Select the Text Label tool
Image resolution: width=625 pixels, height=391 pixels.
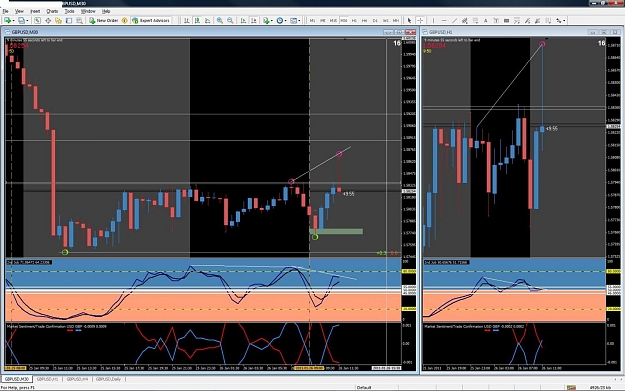[496, 20]
